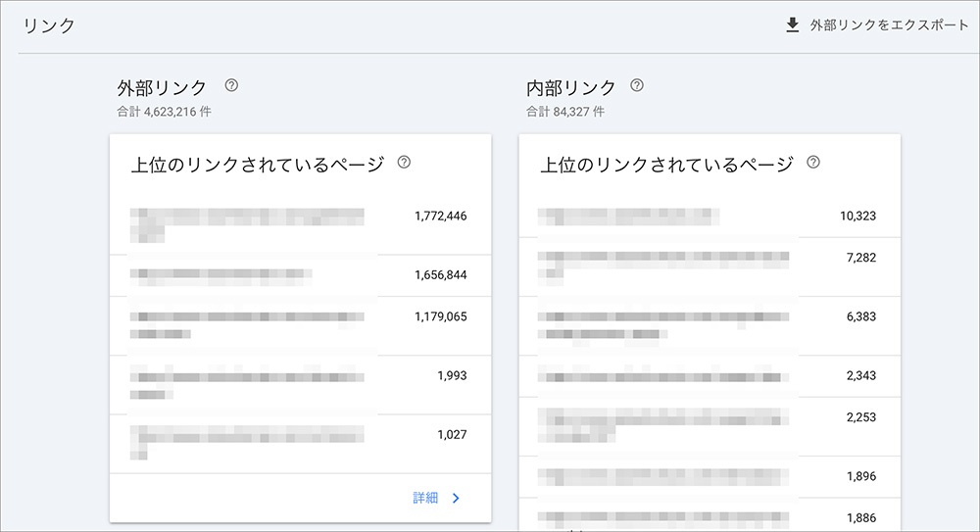Select the external page row with 1,656,844 links
This screenshot has height=532, width=980.
(x=300, y=275)
